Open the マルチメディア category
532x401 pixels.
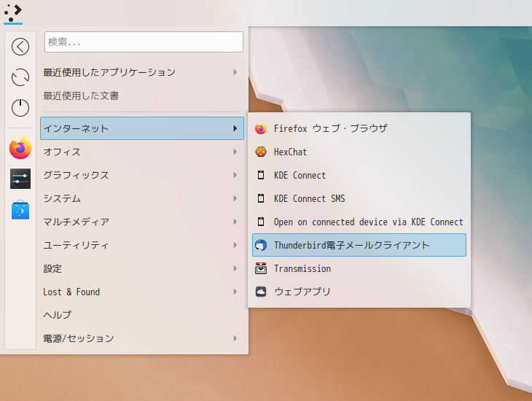click(x=142, y=222)
